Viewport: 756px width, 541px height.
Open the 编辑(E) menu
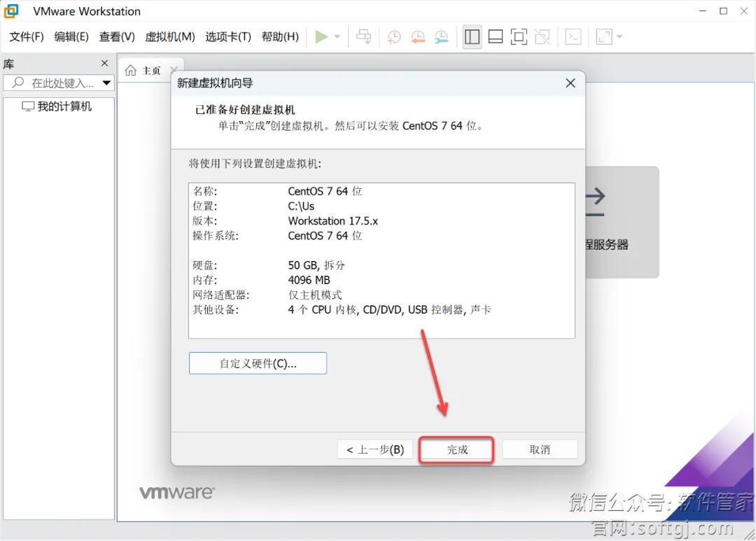pyautogui.click(x=71, y=36)
